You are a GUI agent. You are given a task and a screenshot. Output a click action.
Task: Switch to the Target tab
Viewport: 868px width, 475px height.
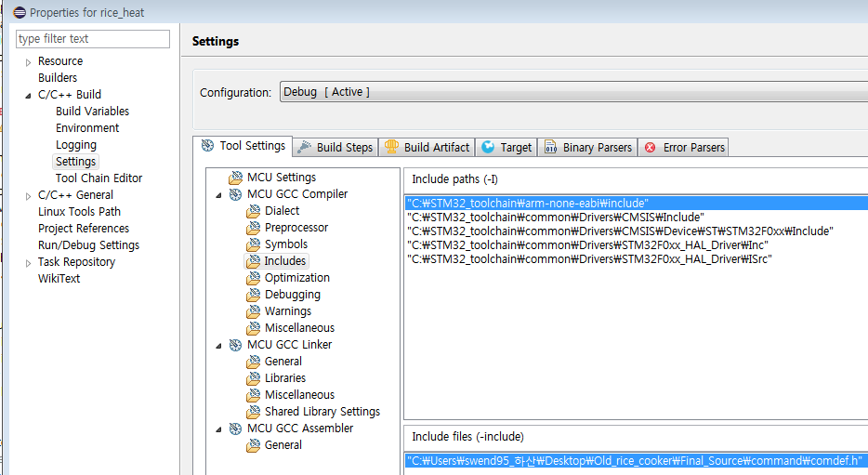tap(515, 147)
